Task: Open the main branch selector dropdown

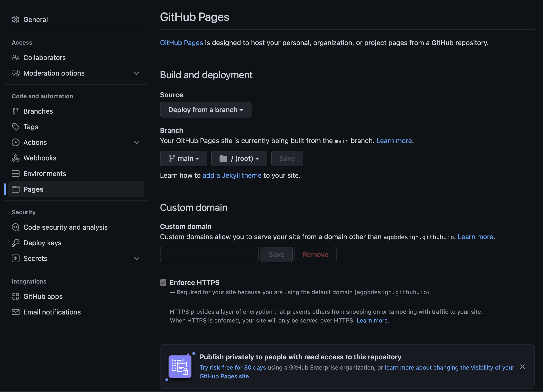Action: click(x=184, y=158)
